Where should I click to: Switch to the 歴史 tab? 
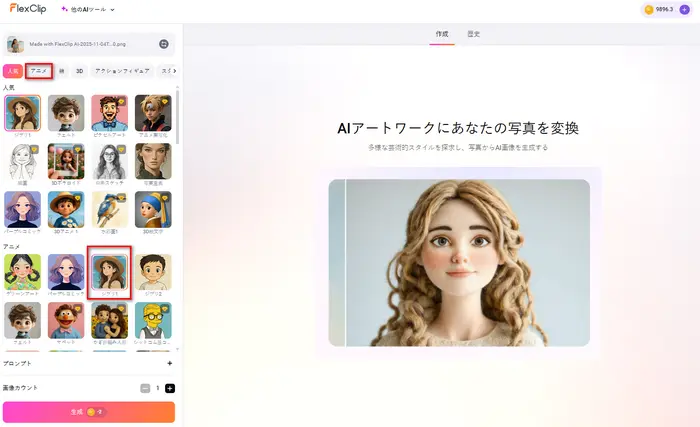(474, 34)
